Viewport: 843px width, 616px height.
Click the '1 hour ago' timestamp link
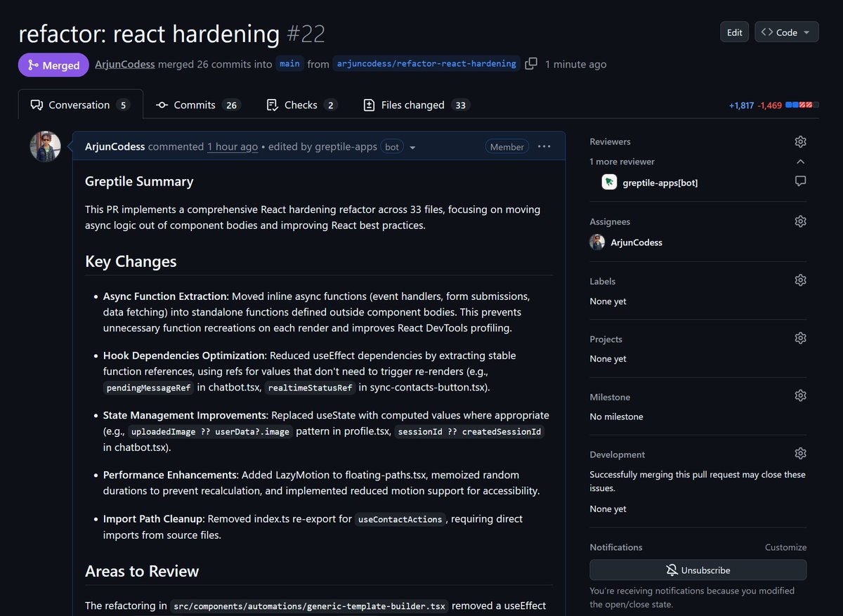click(233, 147)
